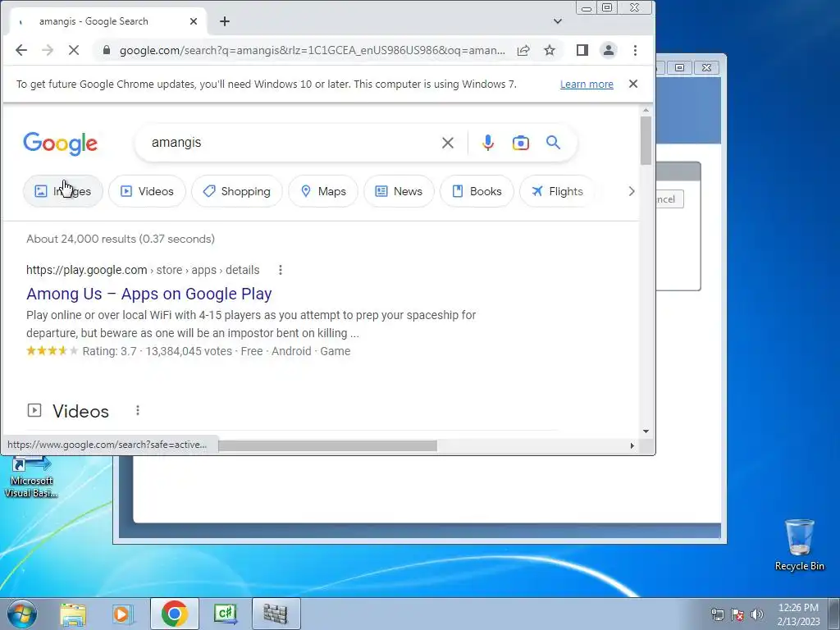Open options beside Videos heading
The width and height of the screenshot is (840, 630).
pos(138,410)
